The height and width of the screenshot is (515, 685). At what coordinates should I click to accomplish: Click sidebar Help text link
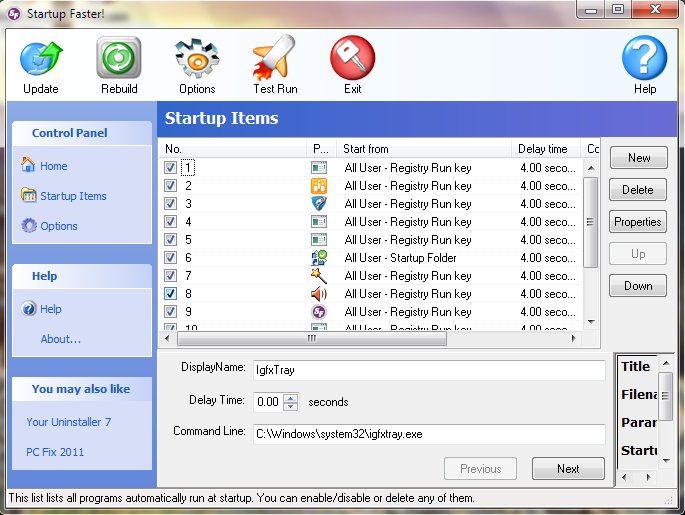point(51,309)
